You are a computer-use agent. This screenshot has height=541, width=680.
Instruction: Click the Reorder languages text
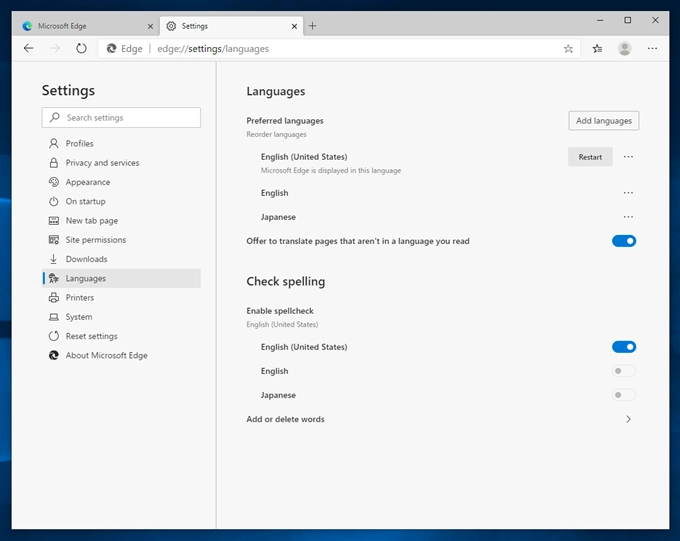tap(276, 134)
